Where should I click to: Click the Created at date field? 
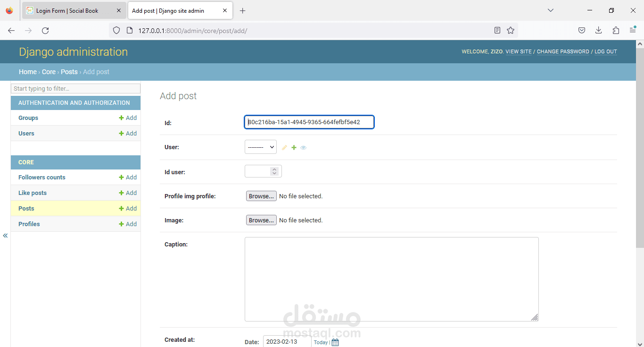coord(287,342)
